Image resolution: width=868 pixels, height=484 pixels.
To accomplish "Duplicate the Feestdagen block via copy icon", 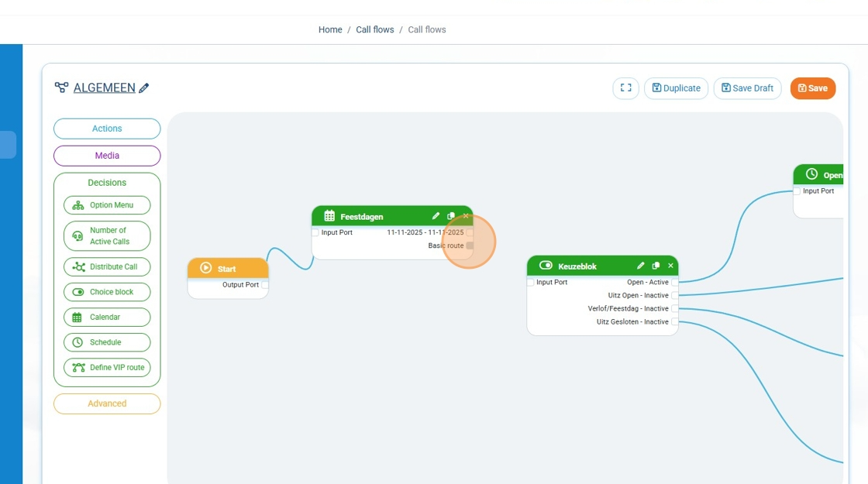I will [x=451, y=216].
